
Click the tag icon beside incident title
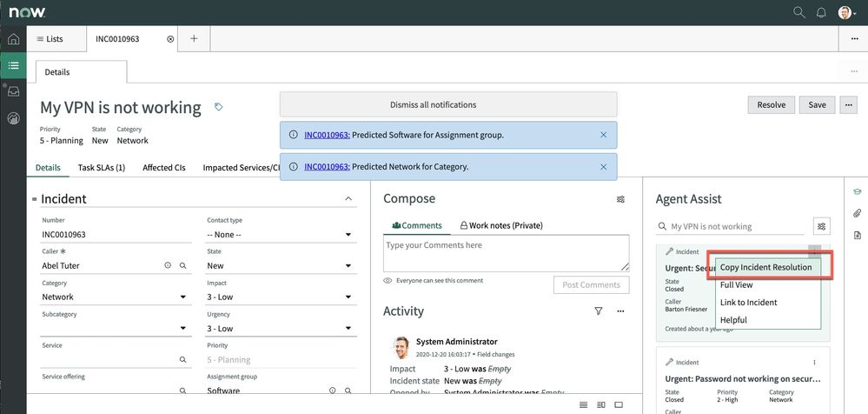click(219, 107)
